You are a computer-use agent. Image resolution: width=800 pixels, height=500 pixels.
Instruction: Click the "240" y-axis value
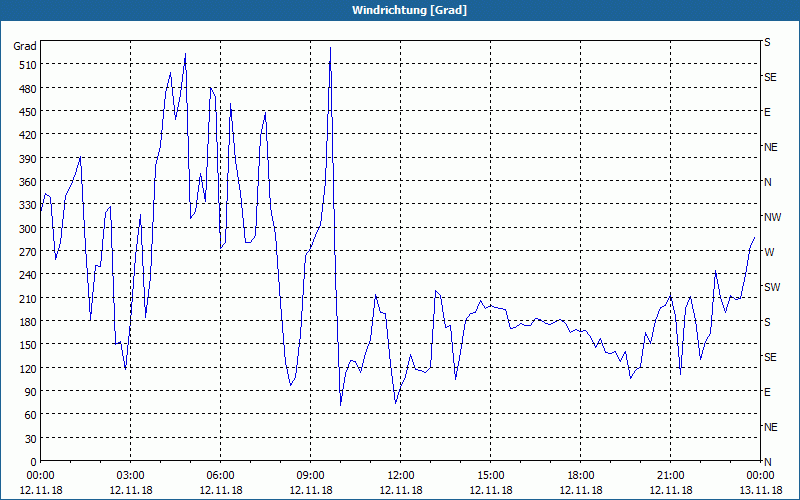click(x=28, y=276)
